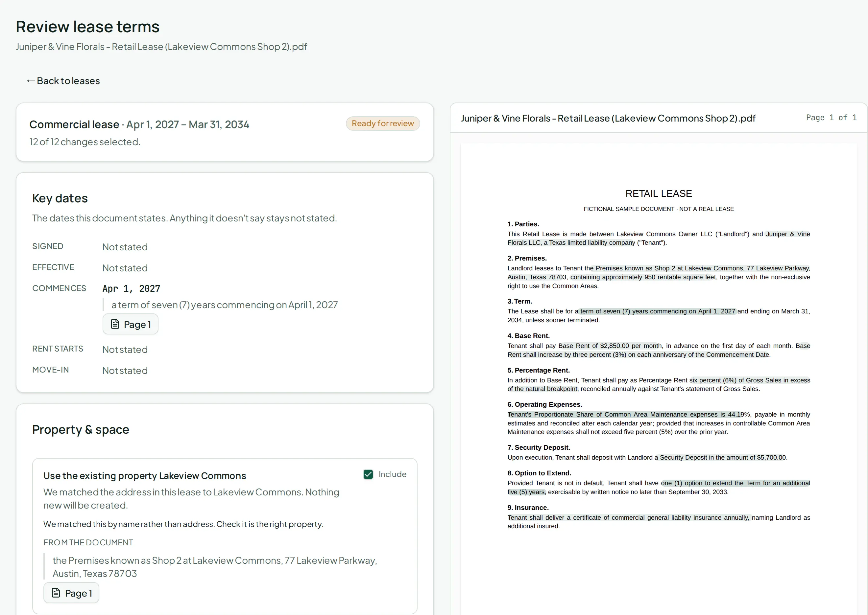Click highlighted 'Juniper & Vine' tenant name in document
Screen dimensions: 868x615
(x=788, y=234)
